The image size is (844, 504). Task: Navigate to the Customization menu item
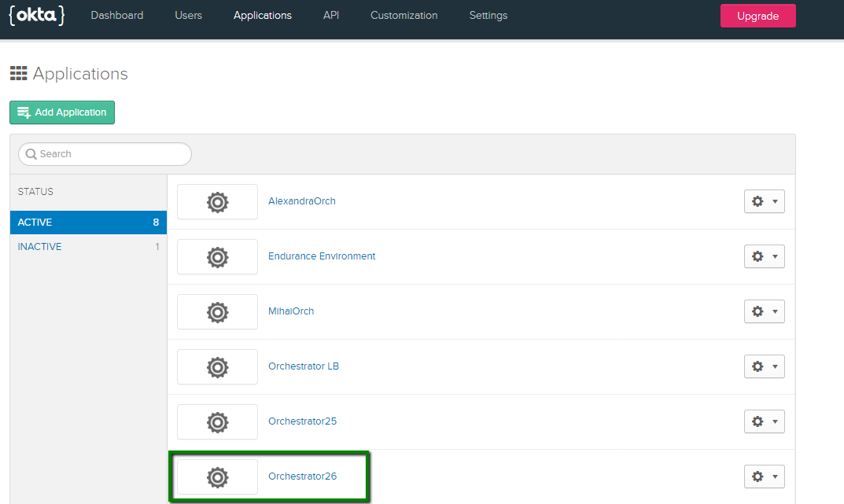pyautogui.click(x=404, y=15)
